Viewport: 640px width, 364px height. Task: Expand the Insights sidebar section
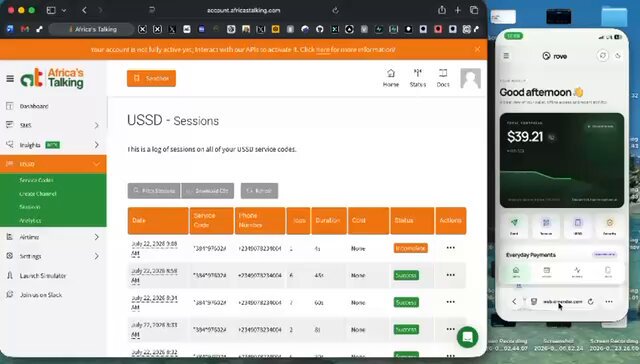click(x=53, y=145)
